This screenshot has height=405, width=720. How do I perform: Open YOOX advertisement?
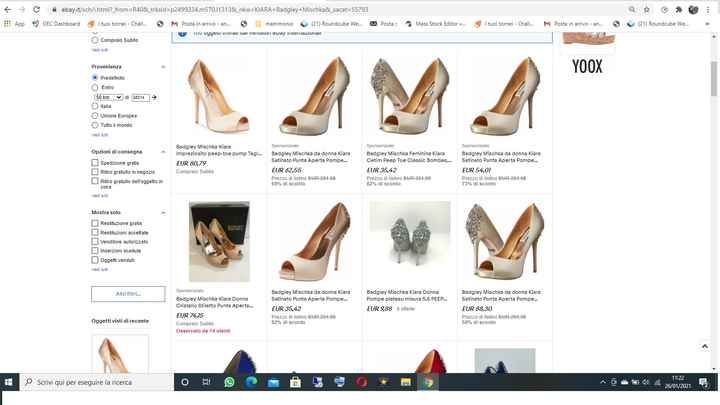588,54
